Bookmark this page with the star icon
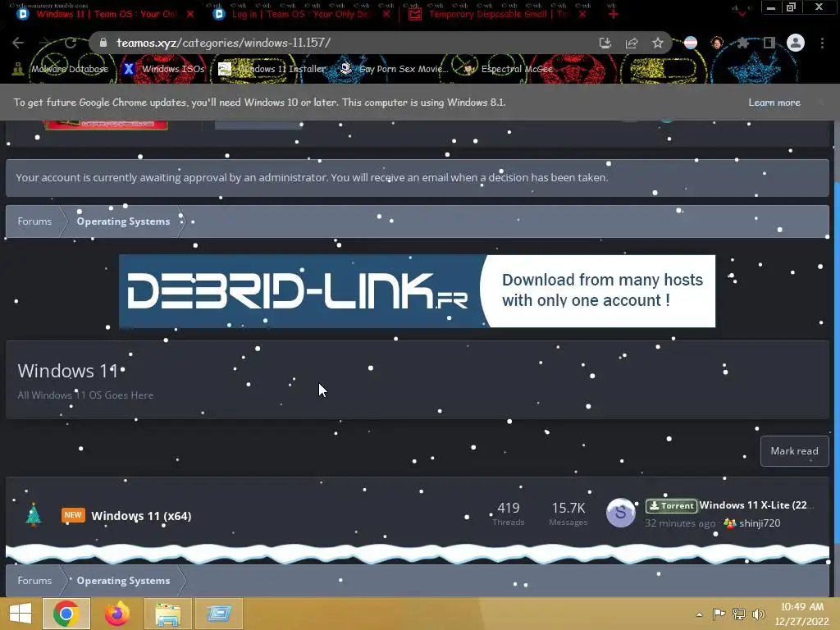This screenshot has width=840, height=630. (x=658, y=43)
